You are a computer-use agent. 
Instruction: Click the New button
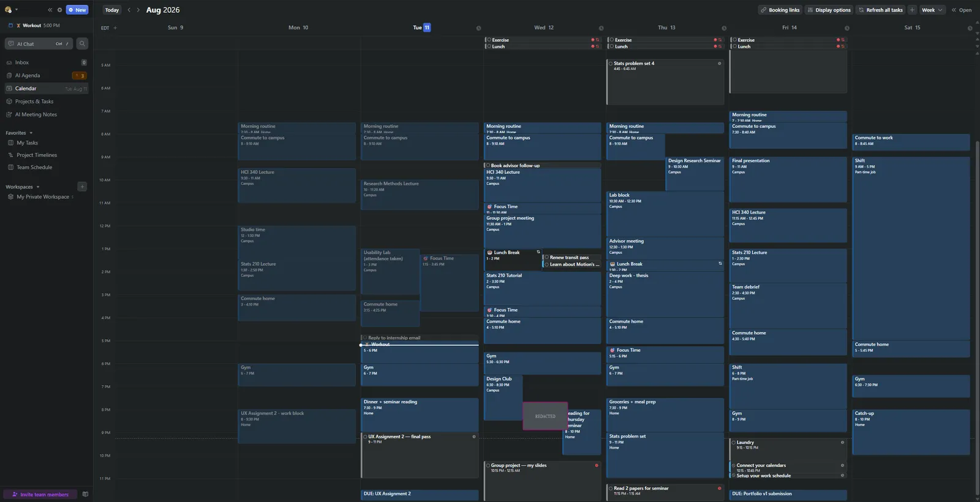point(77,10)
